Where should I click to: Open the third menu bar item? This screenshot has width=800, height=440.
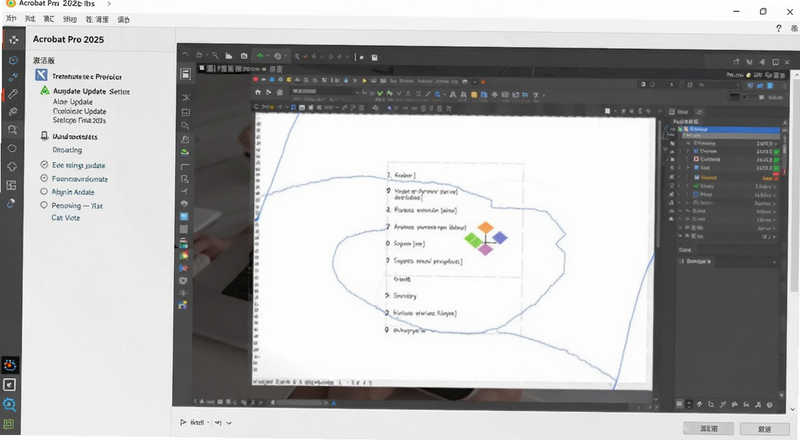coord(48,18)
